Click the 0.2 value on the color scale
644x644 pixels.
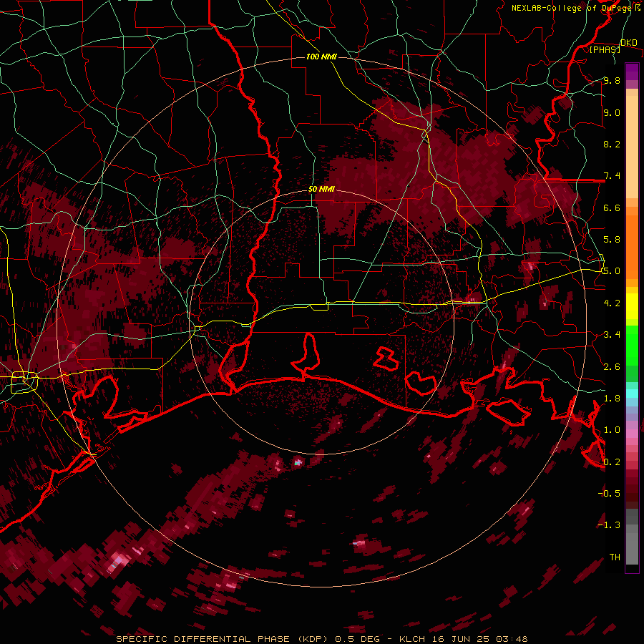[612, 462]
